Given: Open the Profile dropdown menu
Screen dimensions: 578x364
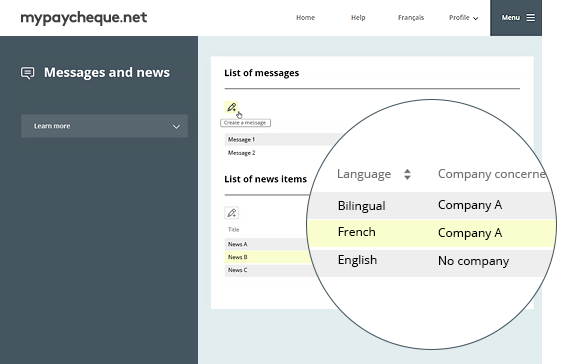Looking at the screenshot, I should point(463,18).
